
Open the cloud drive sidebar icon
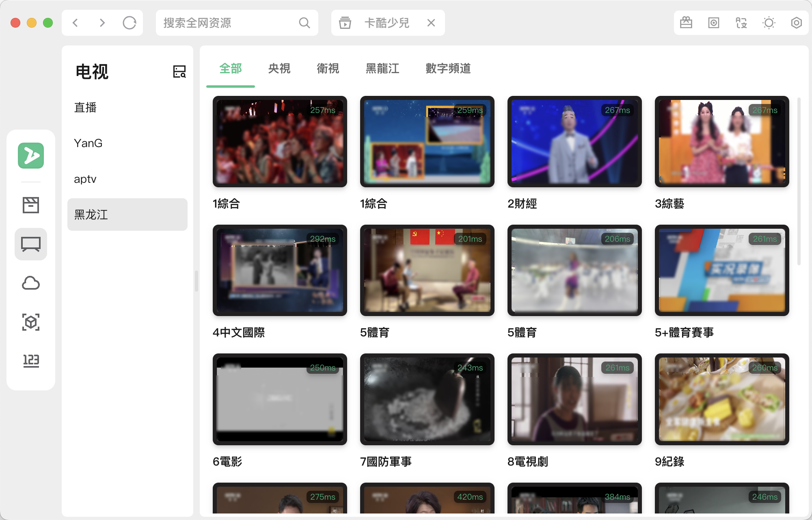click(31, 283)
